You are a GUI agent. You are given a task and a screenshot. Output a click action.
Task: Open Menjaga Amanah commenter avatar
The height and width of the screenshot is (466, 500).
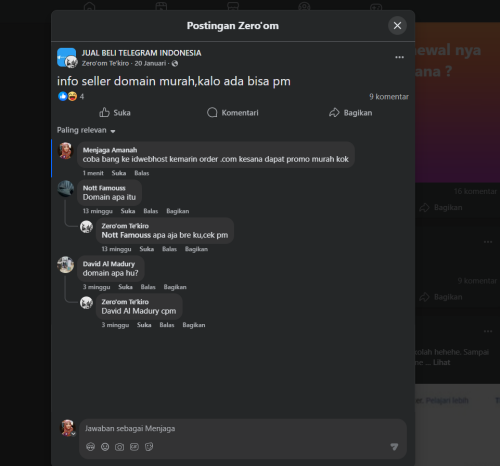[66, 151]
